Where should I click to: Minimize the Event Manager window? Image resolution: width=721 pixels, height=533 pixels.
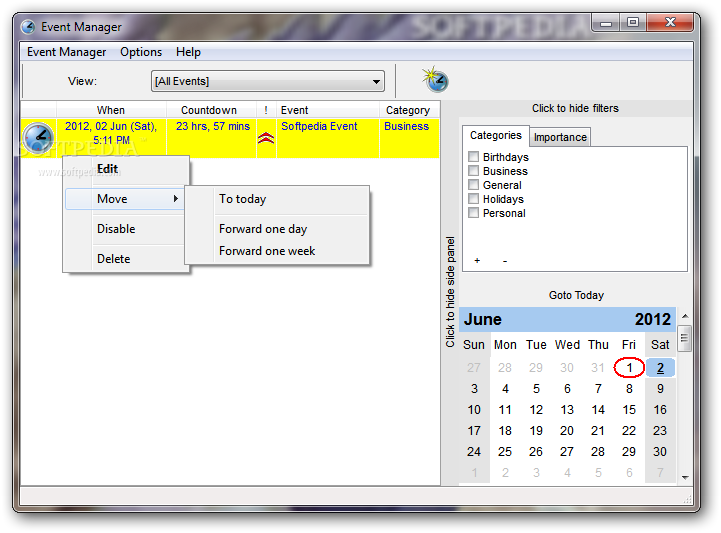pyautogui.click(x=606, y=23)
